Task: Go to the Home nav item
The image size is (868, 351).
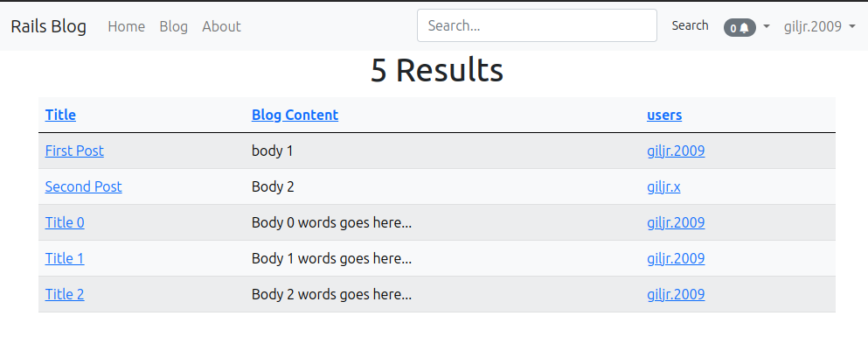Action: pyautogui.click(x=126, y=26)
